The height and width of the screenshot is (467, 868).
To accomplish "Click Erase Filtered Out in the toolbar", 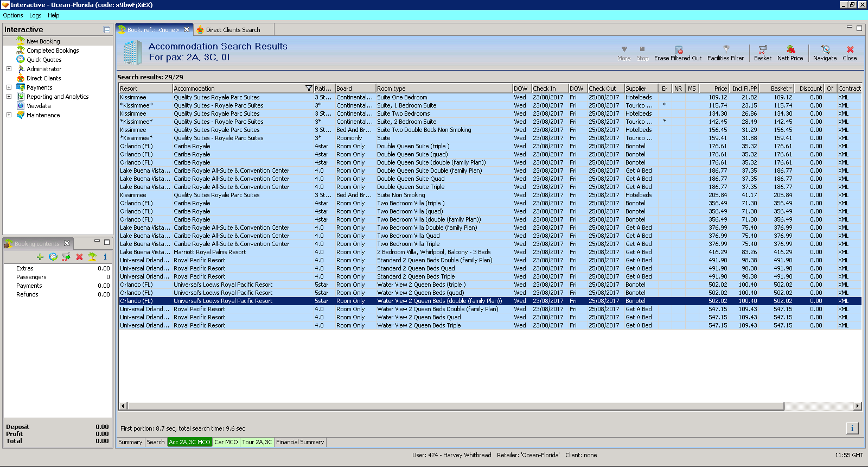I will (x=678, y=53).
